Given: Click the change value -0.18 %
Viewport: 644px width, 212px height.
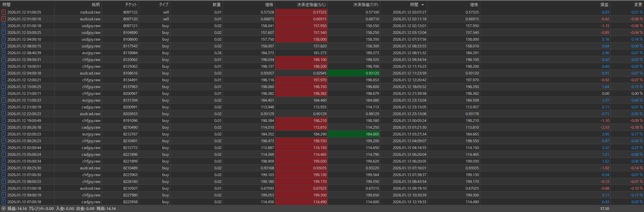Looking at the screenshot, I should 636,127.
